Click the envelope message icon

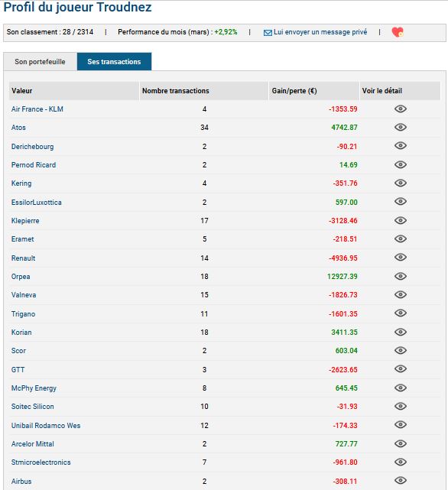(x=268, y=33)
